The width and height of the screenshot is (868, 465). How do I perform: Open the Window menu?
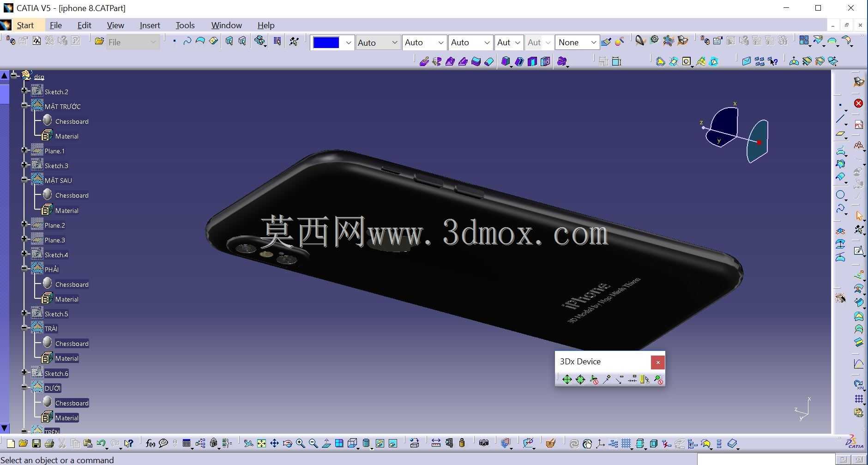(x=227, y=25)
